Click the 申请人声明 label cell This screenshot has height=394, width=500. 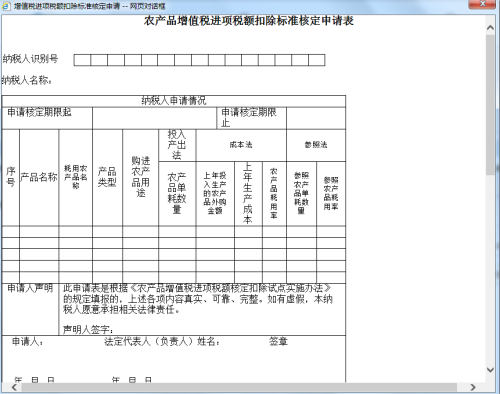(x=30, y=309)
